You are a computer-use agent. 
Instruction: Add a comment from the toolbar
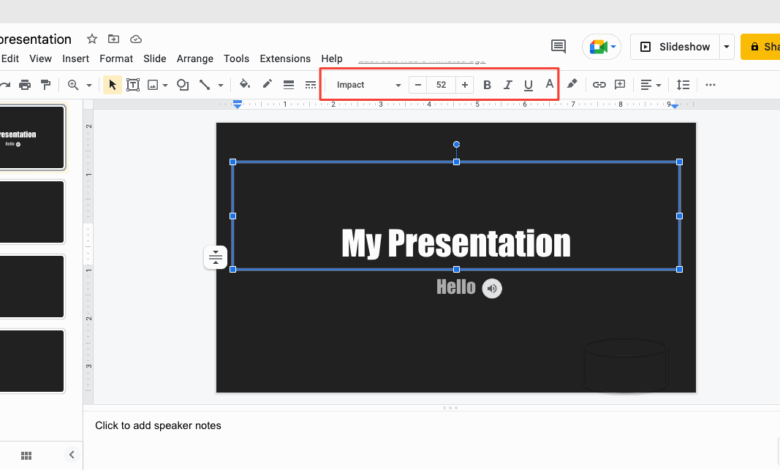(620, 85)
